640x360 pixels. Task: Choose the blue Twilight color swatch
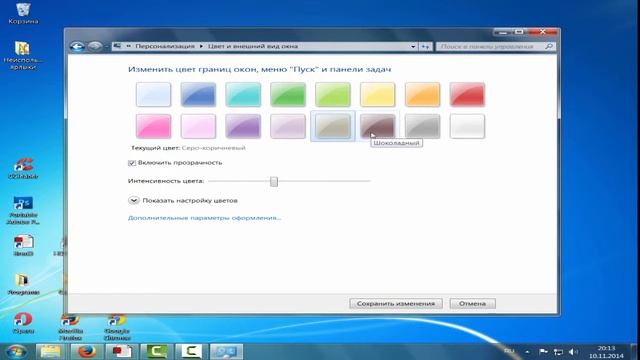(198, 94)
